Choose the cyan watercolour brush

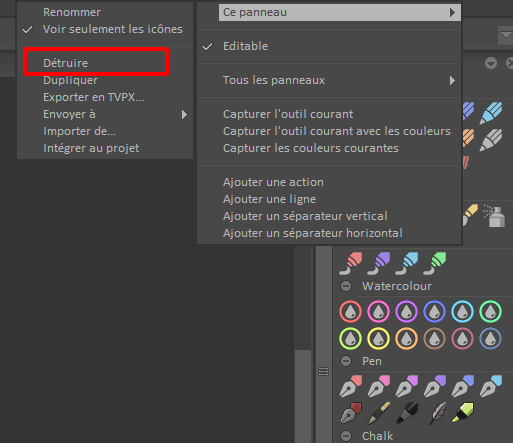pos(463,311)
